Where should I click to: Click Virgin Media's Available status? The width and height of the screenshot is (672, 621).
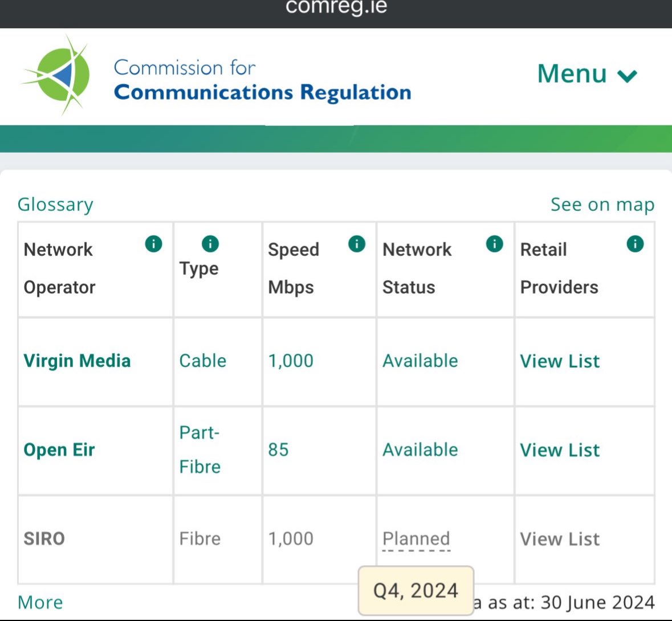(420, 361)
